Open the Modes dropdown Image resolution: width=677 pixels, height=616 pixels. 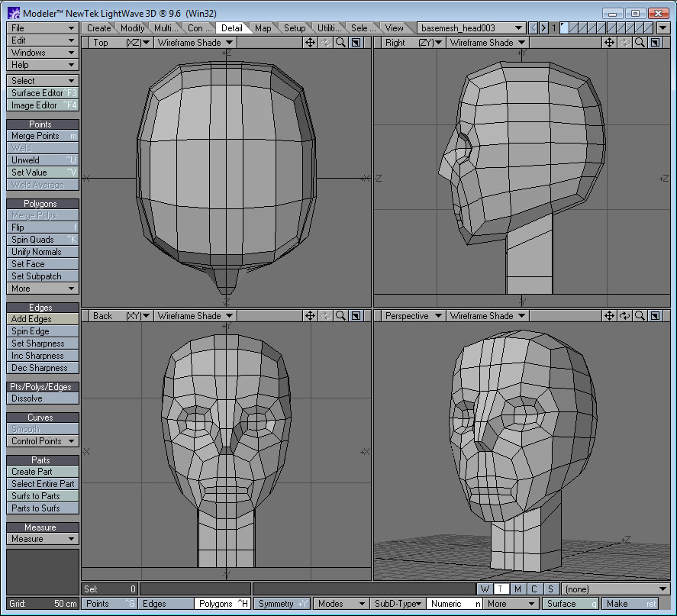pyautogui.click(x=341, y=604)
